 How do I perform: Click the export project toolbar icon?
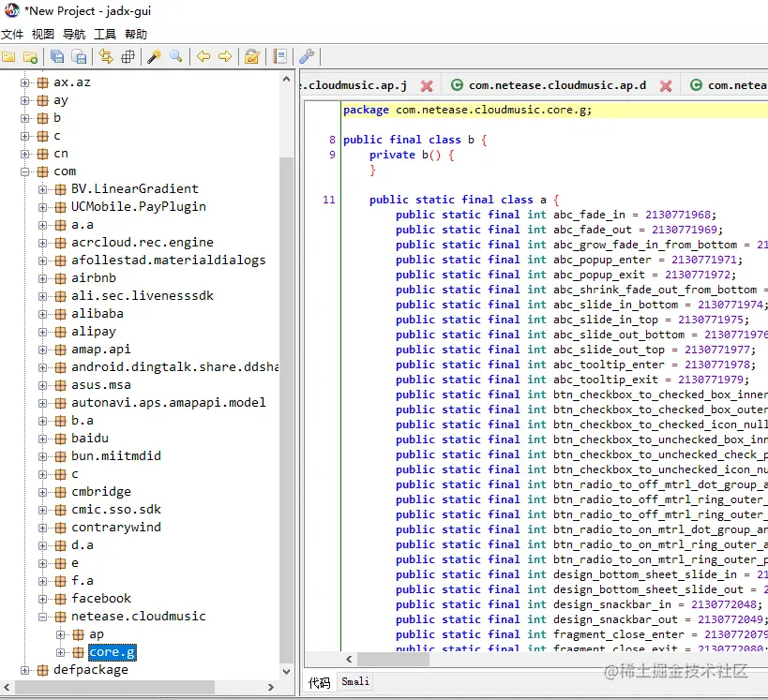(79, 57)
